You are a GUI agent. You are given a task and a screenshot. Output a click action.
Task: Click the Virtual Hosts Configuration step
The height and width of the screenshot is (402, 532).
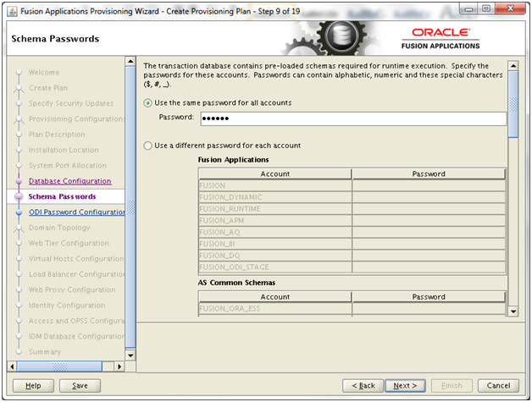coord(76,259)
